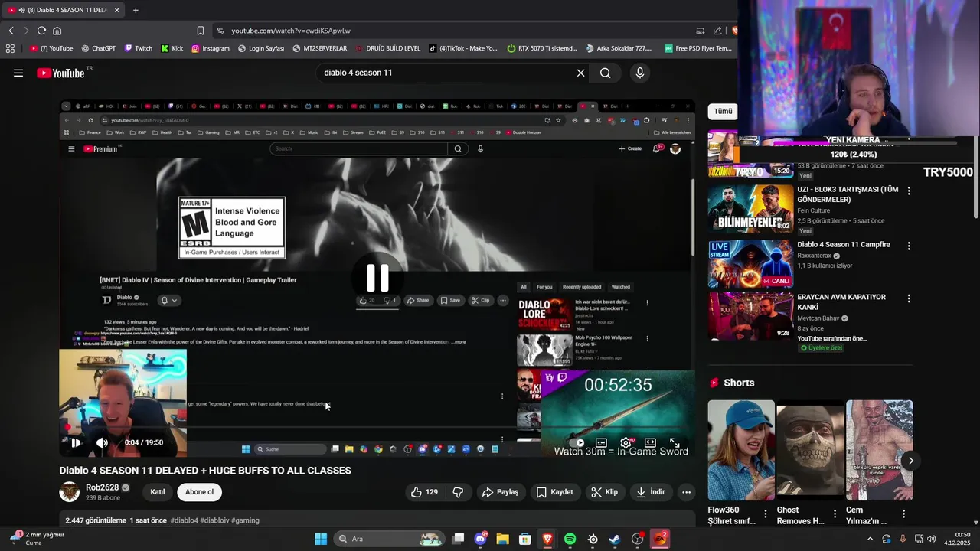Screen dimensions: 980x551
Task: Enter fullscreen from the player controls
Action: tap(675, 442)
